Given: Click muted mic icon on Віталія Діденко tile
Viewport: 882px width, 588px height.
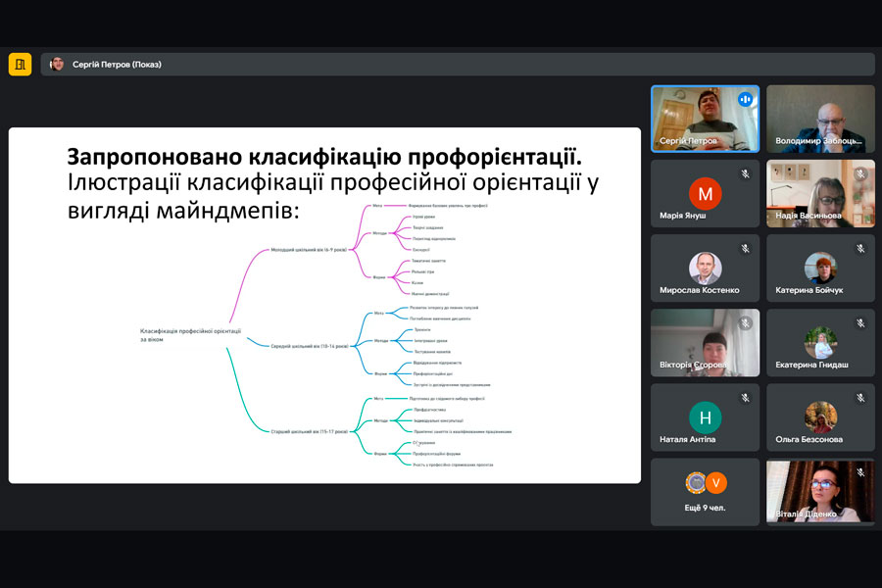Looking at the screenshot, I should pyautogui.click(x=860, y=472).
